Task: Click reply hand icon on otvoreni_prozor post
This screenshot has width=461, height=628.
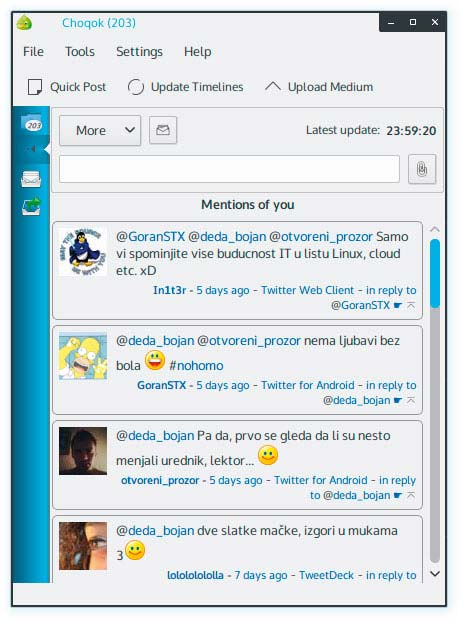Action: (x=398, y=495)
